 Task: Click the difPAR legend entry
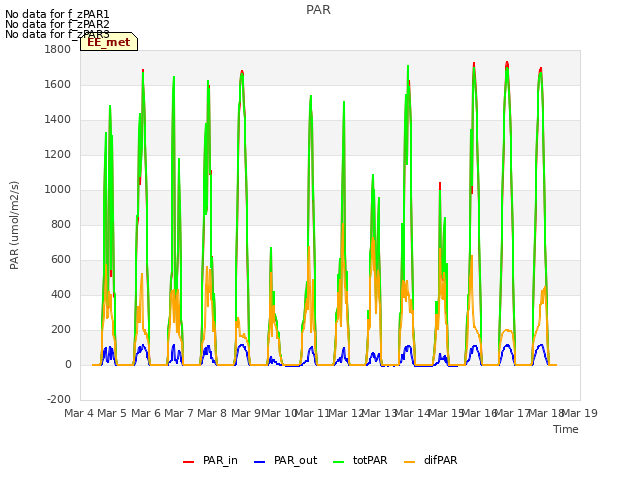click(431, 460)
